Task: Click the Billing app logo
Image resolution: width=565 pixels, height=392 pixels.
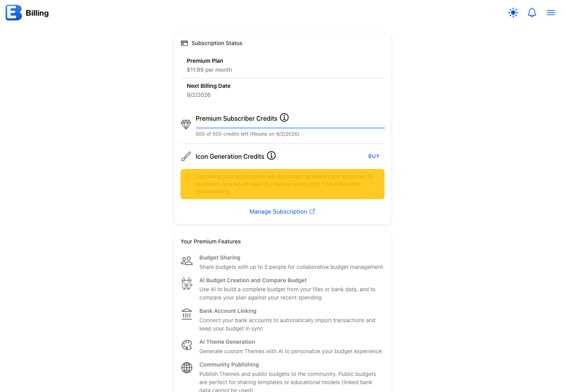Action: coord(14,13)
